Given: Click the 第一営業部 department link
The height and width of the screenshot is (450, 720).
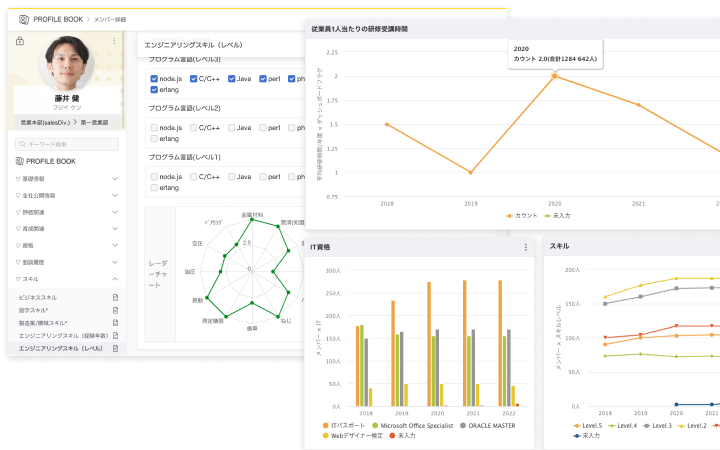Looking at the screenshot, I should click(x=95, y=123).
